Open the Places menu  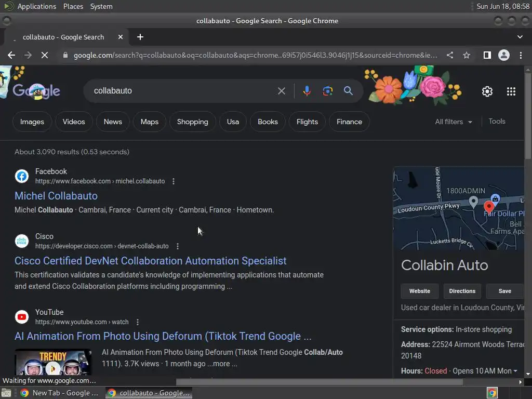[x=73, y=6]
